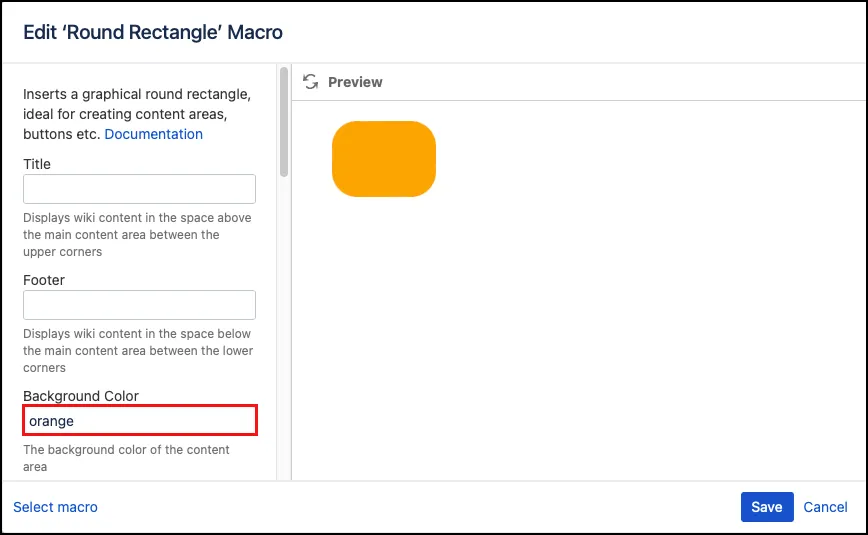
Task: Click the Preview refresh icon
Action: click(311, 82)
